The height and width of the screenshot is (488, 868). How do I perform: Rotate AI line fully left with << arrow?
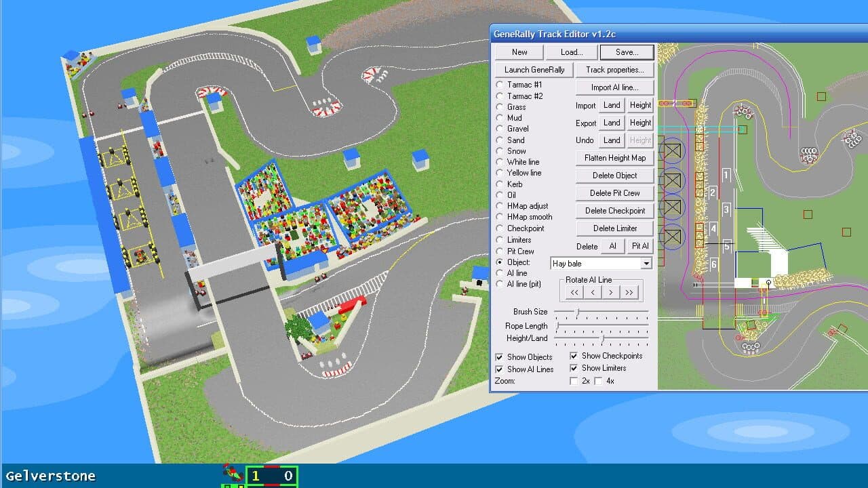(x=574, y=291)
